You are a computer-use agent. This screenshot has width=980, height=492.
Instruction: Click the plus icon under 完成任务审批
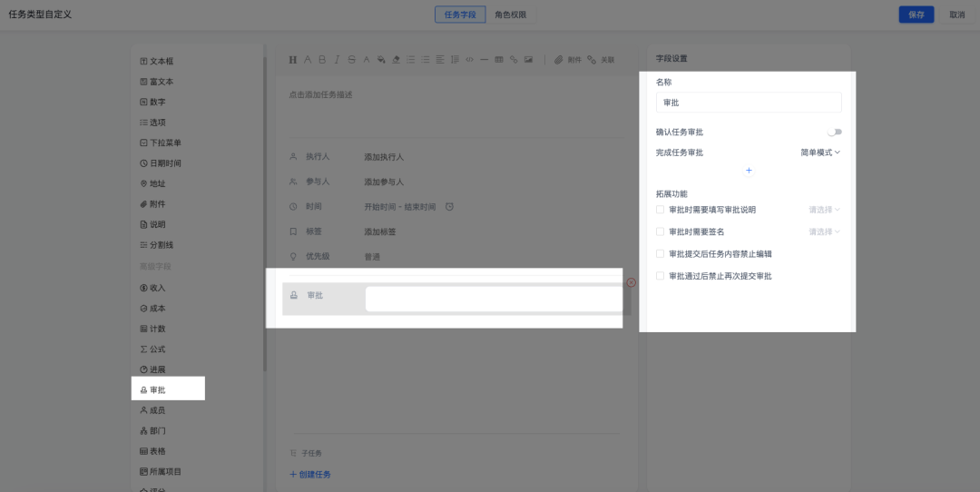pyautogui.click(x=749, y=171)
